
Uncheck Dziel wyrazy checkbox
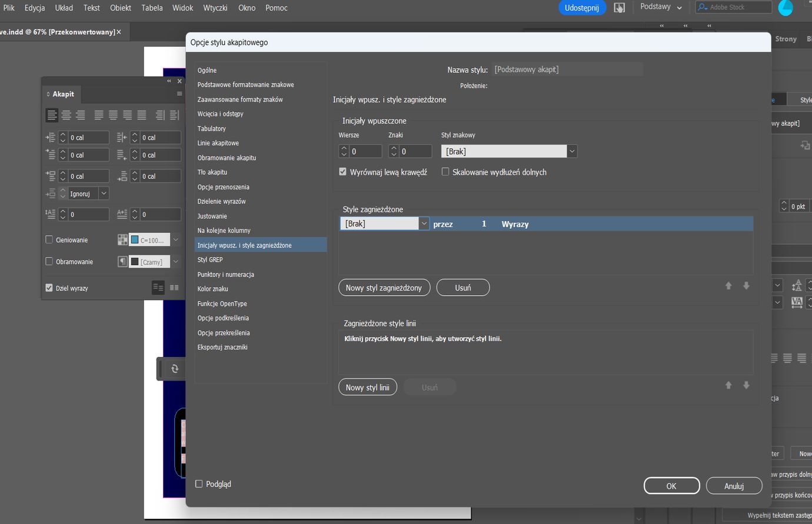click(x=49, y=288)
